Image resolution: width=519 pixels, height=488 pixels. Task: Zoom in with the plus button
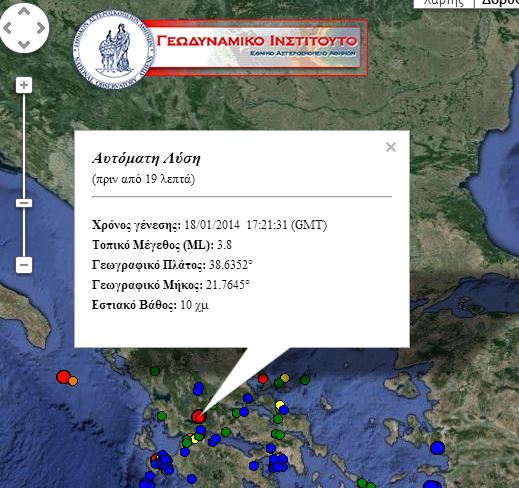click(x=24, y=85)
